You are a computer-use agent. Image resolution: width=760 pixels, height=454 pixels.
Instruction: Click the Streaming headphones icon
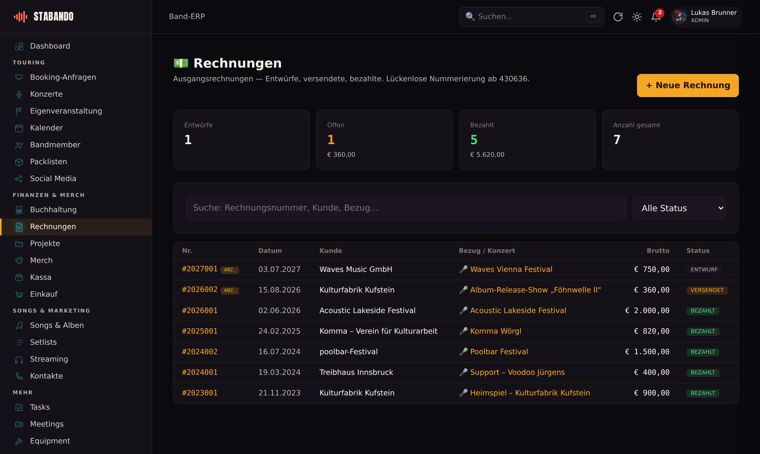coord(19,360)
